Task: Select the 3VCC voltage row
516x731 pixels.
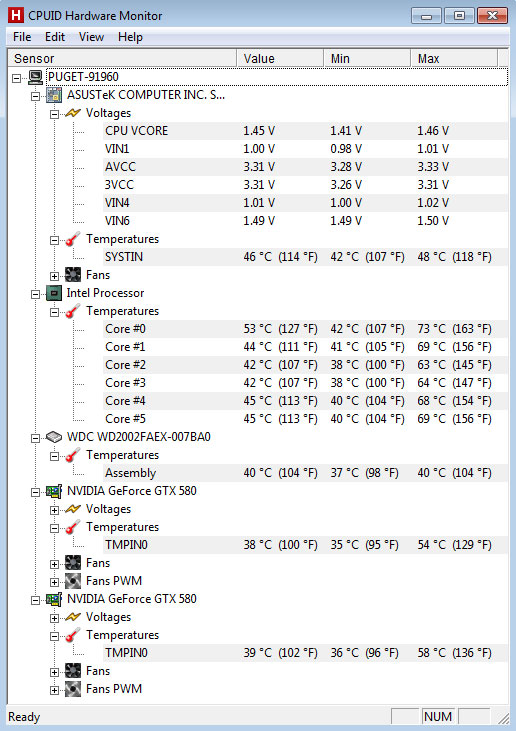Action: [305, 185]
